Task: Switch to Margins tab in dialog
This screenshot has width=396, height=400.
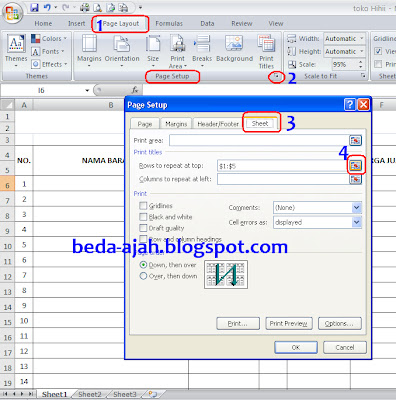Action: pyautogui.click(x=176, y=124)
